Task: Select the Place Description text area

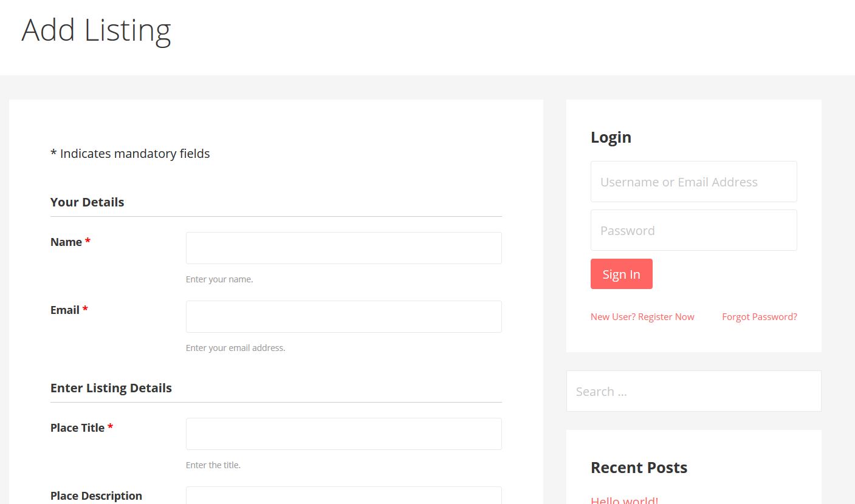Action: point(343,495)
